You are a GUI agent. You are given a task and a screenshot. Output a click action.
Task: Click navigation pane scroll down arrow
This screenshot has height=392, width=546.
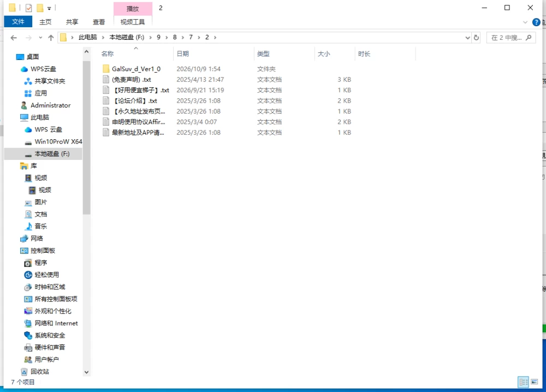click(x=86, y=372)
